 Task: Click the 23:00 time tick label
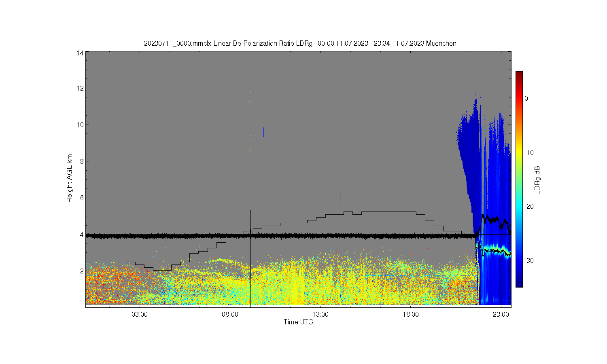pos(501,315)
